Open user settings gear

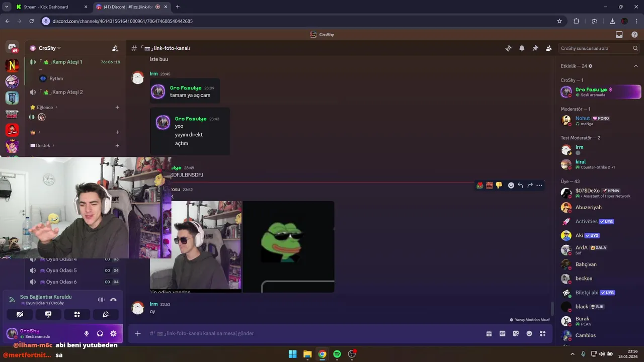pos(113,333)
